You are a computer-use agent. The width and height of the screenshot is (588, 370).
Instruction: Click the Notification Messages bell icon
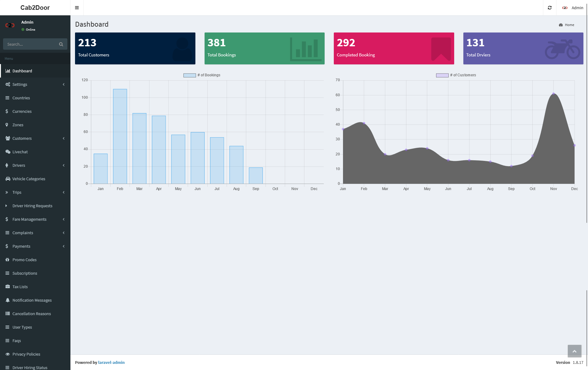[8, 300]
